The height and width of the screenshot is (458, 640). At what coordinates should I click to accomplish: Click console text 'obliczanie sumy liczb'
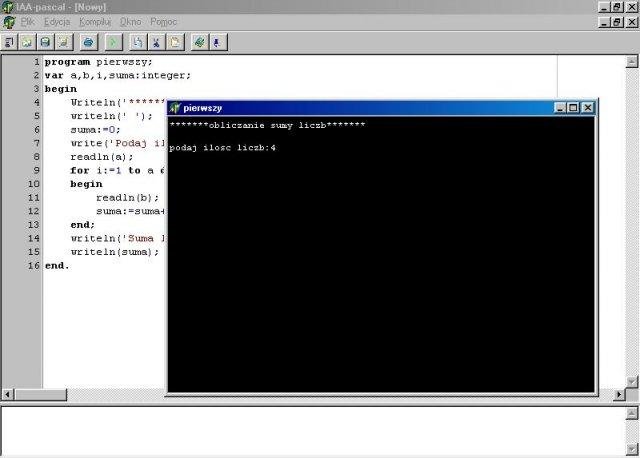267,126
